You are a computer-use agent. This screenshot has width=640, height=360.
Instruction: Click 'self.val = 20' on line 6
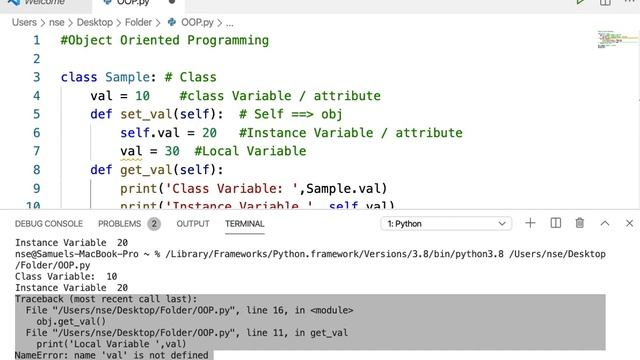coord(168,133)
